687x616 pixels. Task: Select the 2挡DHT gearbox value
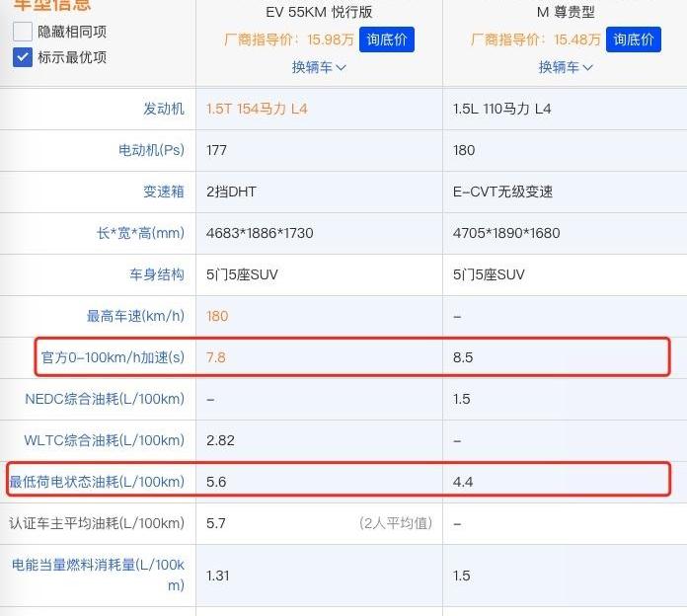[x=231, y=192]
